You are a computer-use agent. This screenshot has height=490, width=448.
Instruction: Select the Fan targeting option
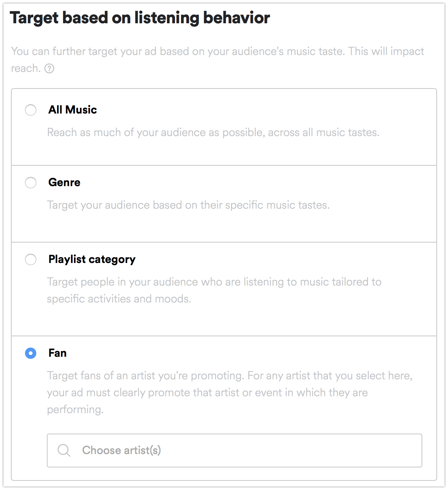[x=31, y=353]
